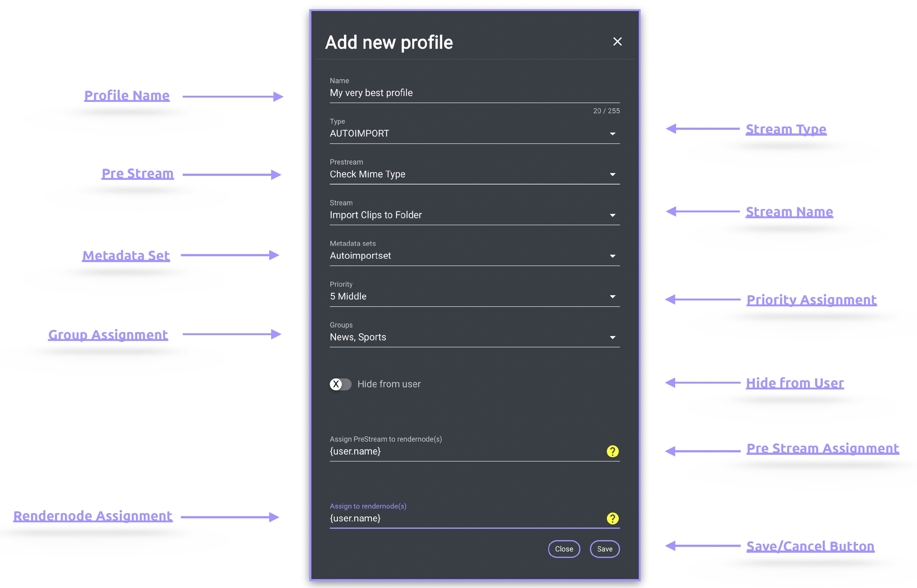
Task: Follow the Stream Type link
Action: [786, 129]
